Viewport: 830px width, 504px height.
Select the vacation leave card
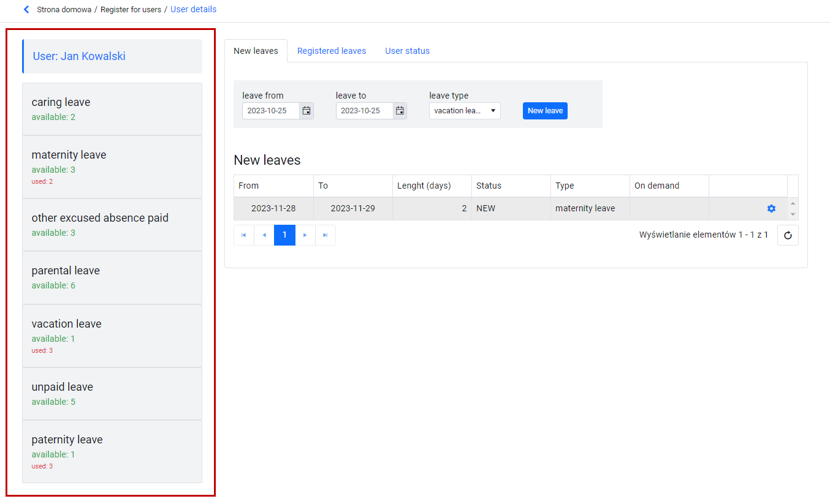pyautogui.click(x=112, y=336)
